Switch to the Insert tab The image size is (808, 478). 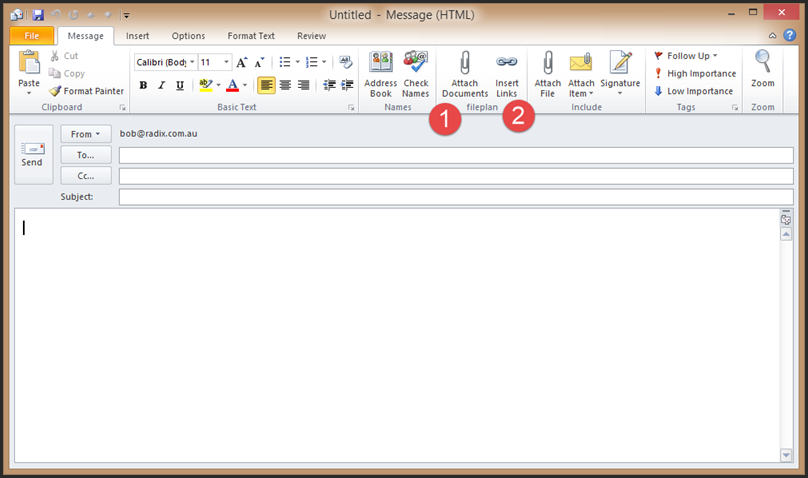(x=138, y=36)
